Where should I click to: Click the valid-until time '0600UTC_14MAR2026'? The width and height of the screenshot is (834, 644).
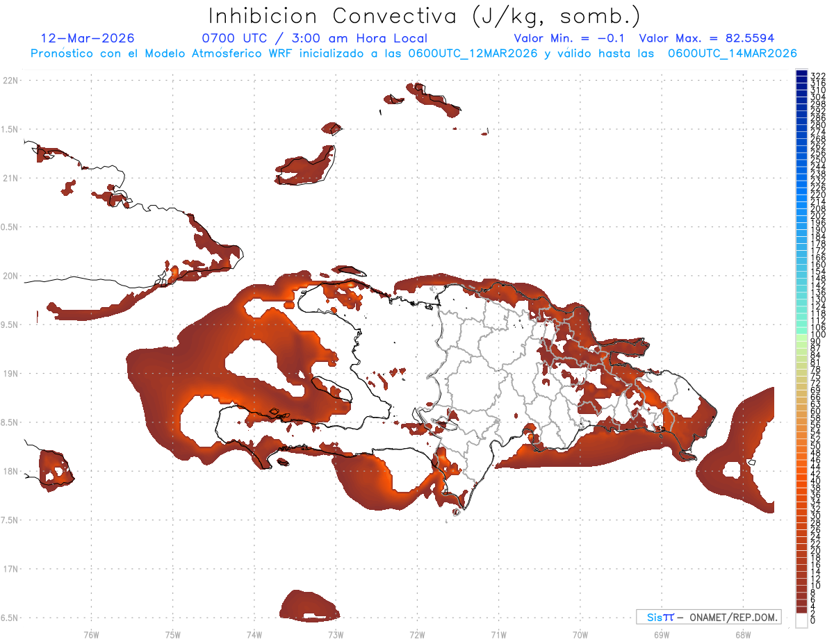733,53
